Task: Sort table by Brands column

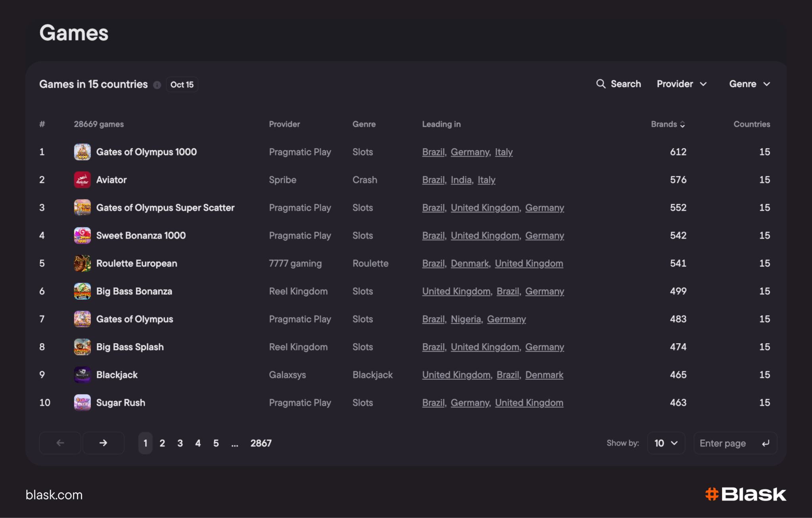Action: (x=668, y=124)
